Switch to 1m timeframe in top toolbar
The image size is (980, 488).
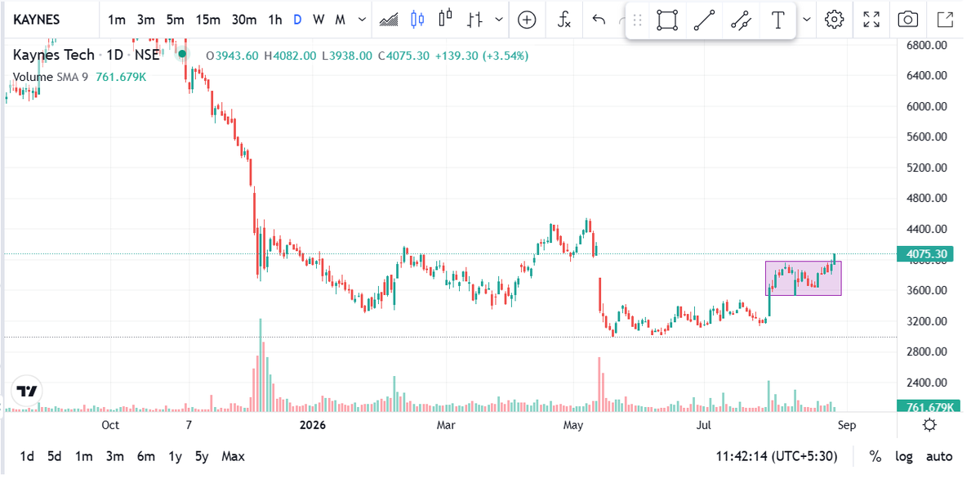(117, 20)
